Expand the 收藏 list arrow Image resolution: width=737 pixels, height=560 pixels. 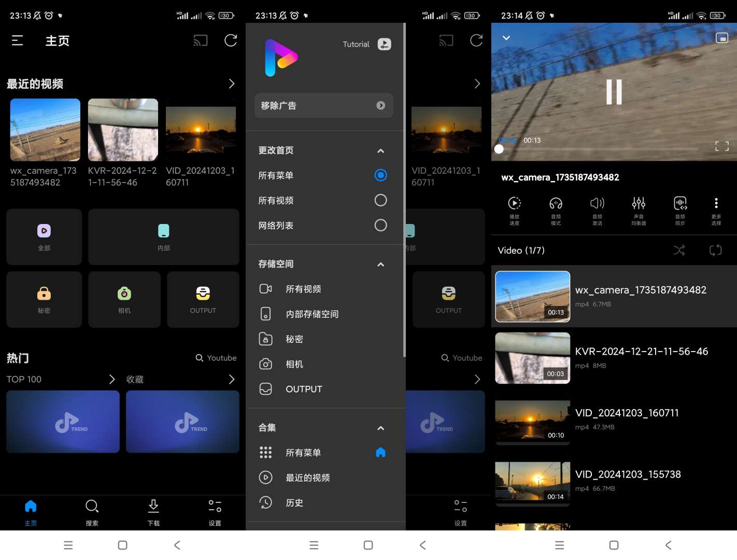click(x=232, y=380)
